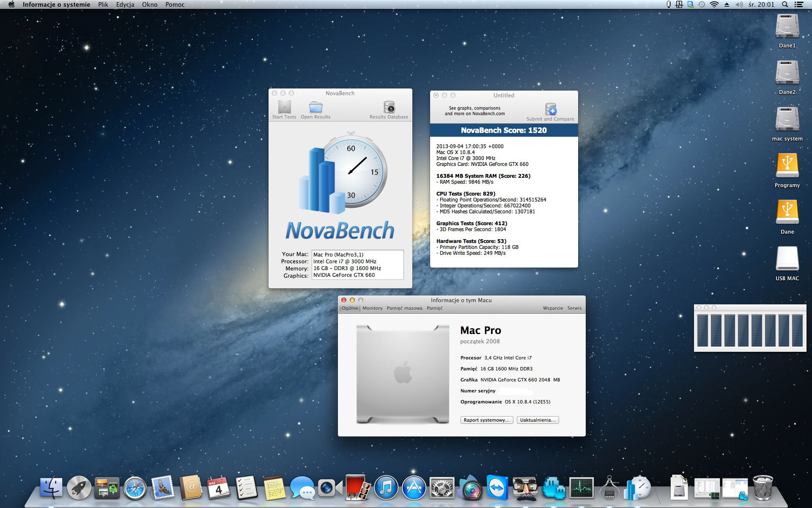
Task: Open Mission Control from the Dock
Action: (x=107, y=488)
